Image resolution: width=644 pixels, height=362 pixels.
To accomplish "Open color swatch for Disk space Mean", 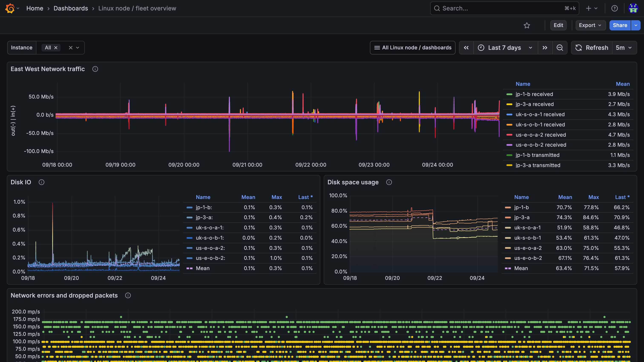I will point(508,268).
